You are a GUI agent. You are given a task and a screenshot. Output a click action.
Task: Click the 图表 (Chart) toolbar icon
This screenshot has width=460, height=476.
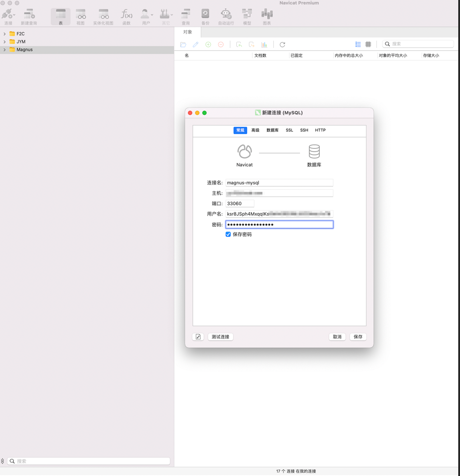coord(267,17)
